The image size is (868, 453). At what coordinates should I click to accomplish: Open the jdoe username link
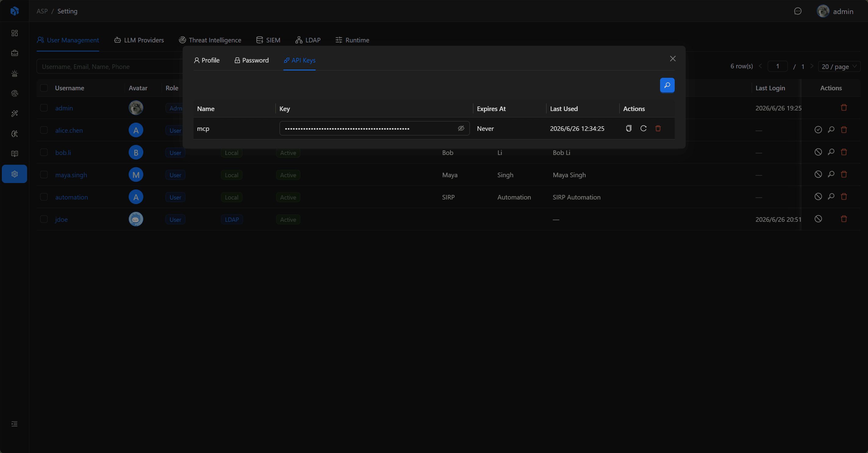[61, 219]
